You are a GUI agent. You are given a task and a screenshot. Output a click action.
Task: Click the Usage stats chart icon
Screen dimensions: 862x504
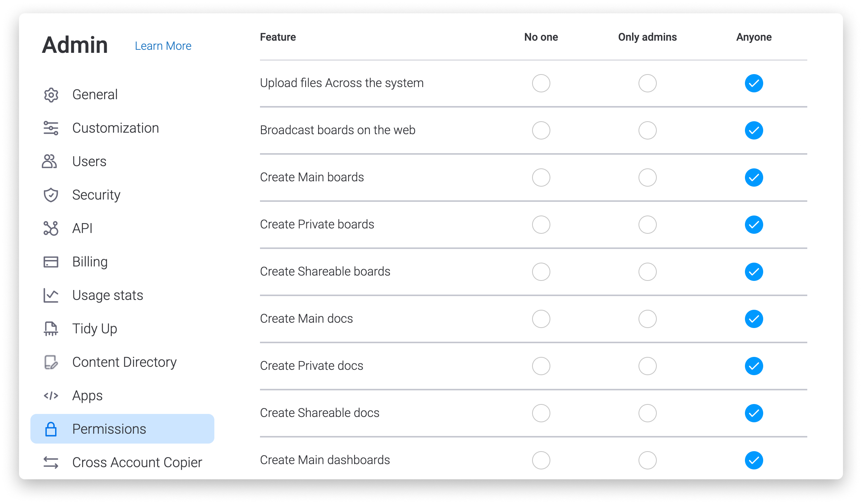[51, 295]
